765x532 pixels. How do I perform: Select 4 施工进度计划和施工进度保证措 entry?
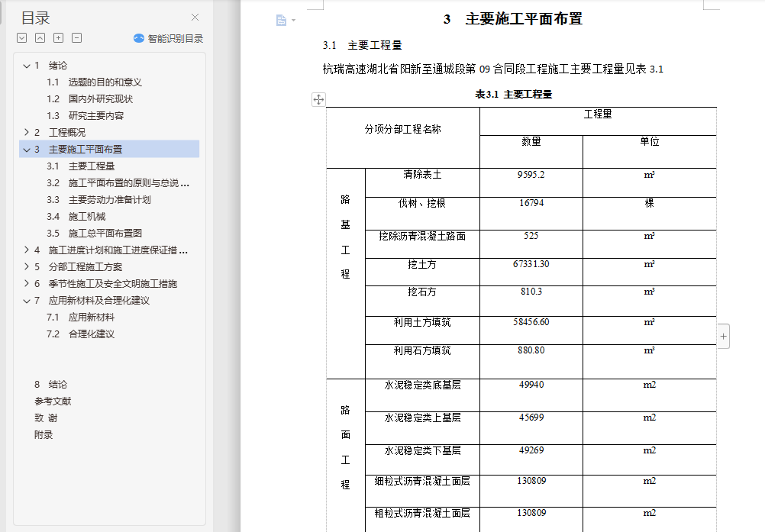click(111, 250)
